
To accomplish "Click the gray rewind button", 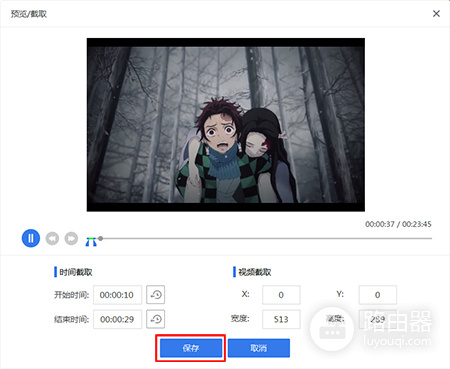I will tap(52, 239).
